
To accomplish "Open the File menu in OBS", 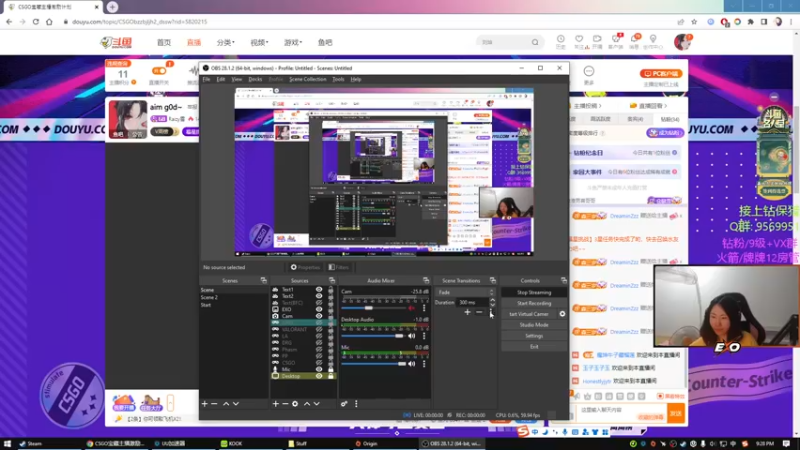I will pos(206,79).
